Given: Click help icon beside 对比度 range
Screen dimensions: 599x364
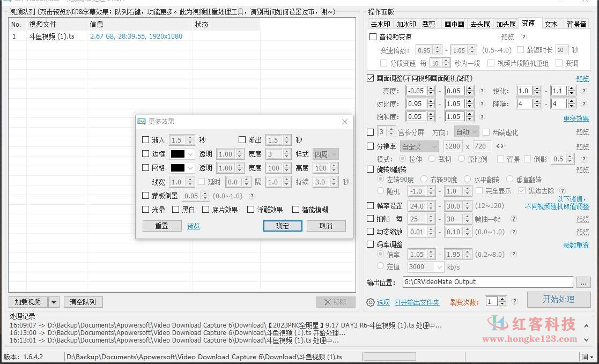Looking at the screenshot, I should (x=482, y=104).
